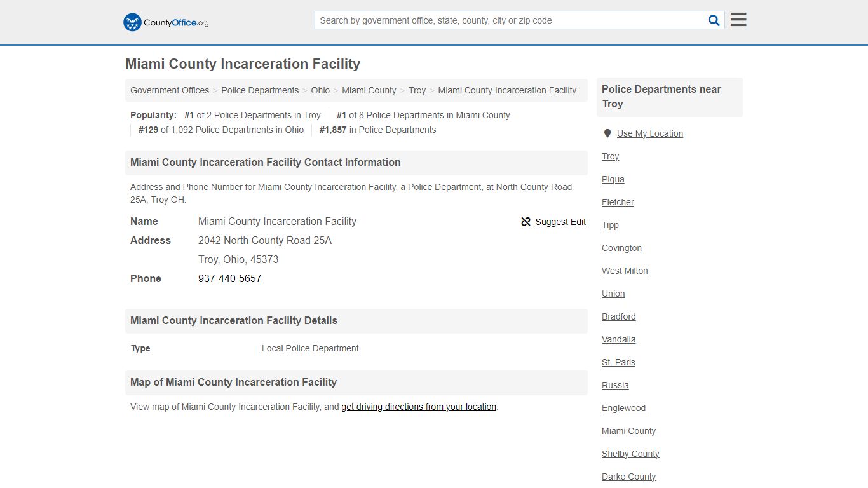This screenshot has height=488, width=868.
Task: Click the Facility Details section heading
Action: click(x=356, y=321)
